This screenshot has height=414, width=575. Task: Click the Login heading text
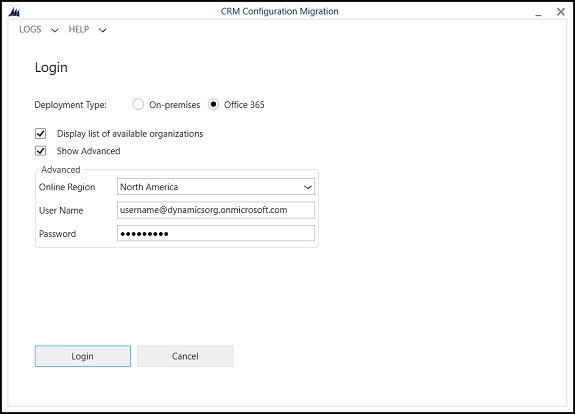click(x=51, y=68)
